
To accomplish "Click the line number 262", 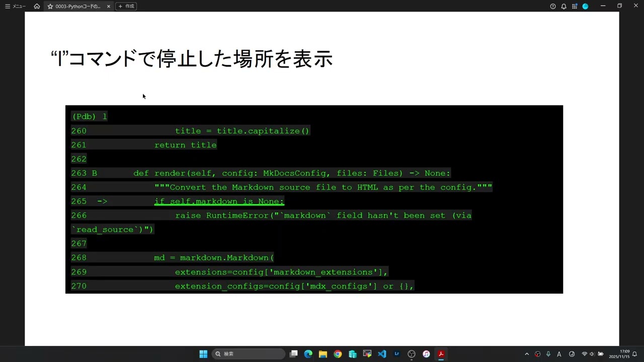I will click(79, 159).
